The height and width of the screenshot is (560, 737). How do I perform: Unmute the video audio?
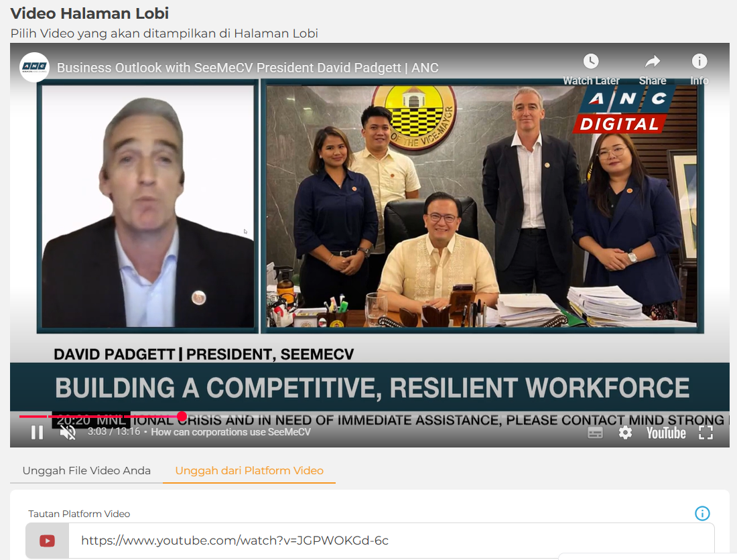pos(68,433)
